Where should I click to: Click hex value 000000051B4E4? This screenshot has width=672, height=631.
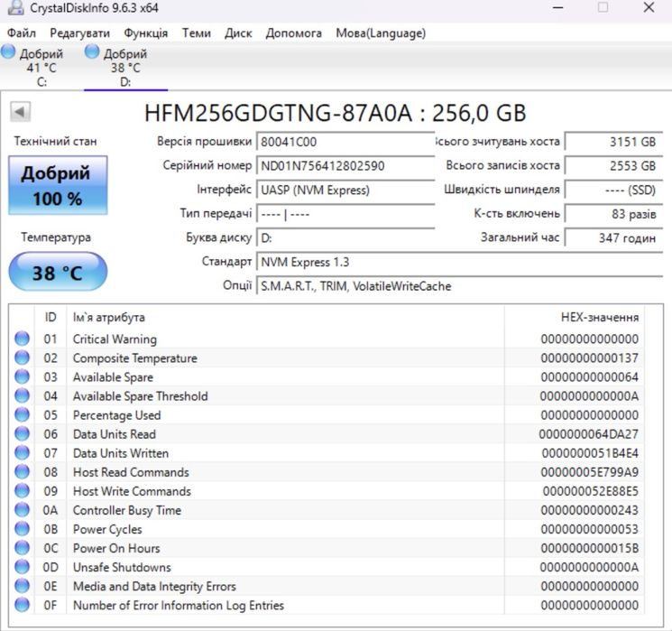tap(590, 453)
